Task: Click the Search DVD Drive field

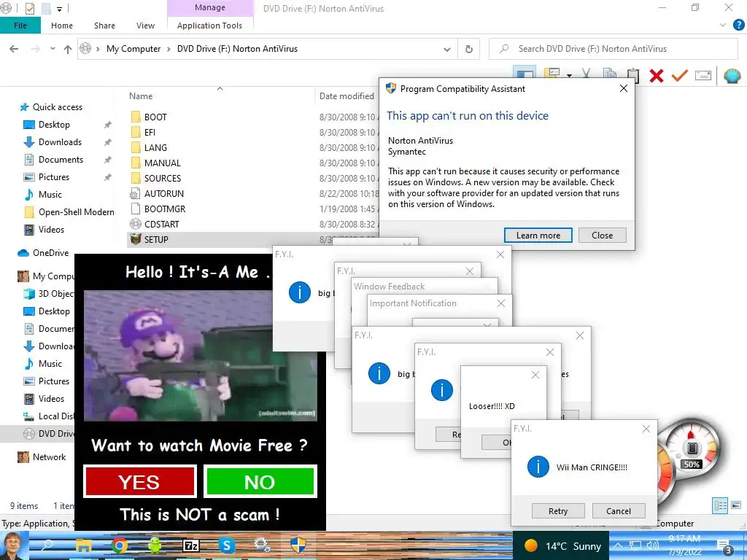Action: [613, 49]
